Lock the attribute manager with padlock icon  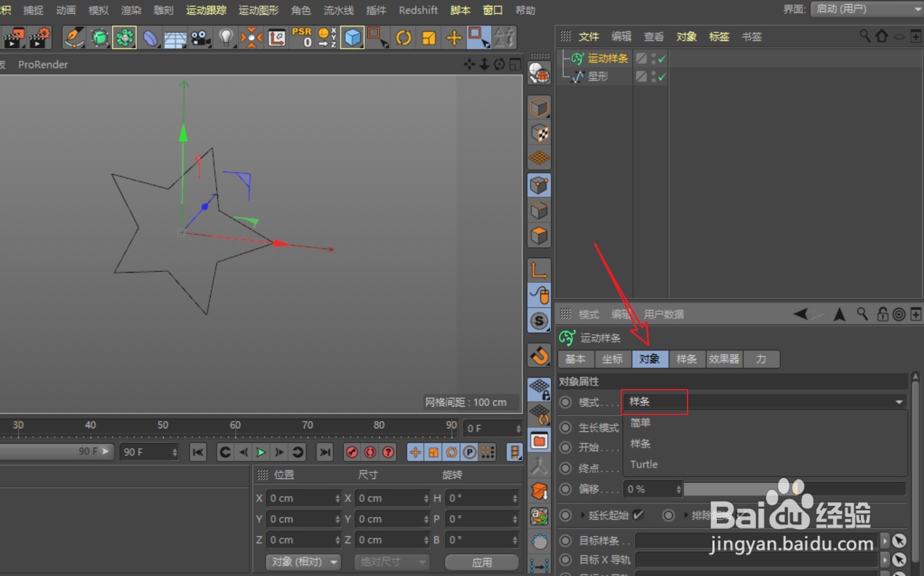pyautogui.click(x=882, y=314)
